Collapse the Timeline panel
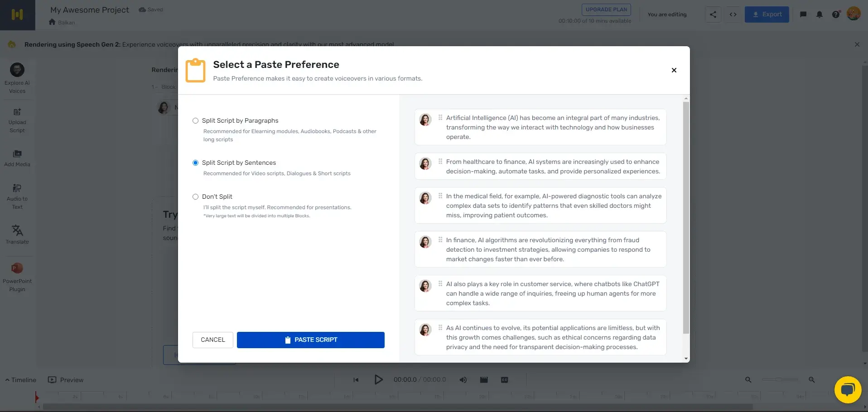The width and height of the screenshot is (868, 412). 20,380
